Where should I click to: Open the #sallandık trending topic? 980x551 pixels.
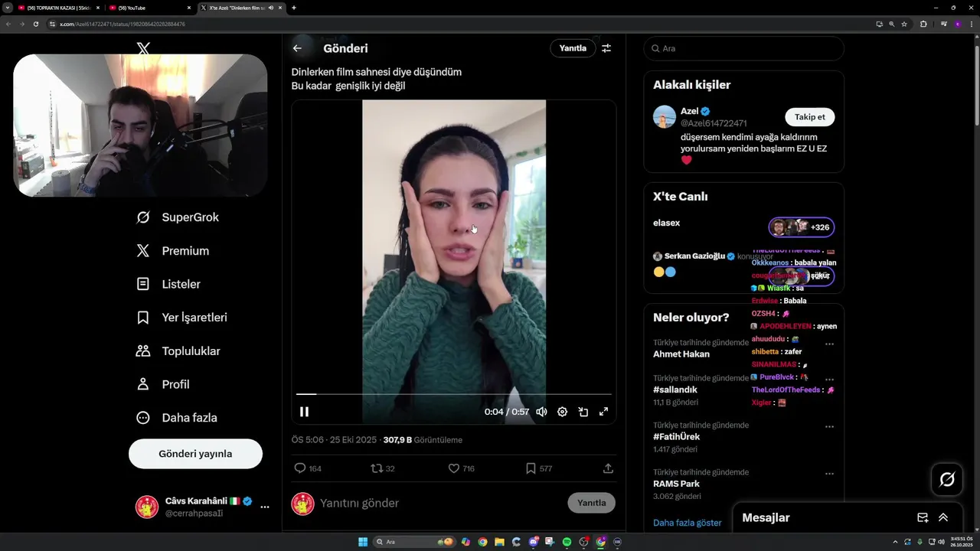(x=675, y=390)
